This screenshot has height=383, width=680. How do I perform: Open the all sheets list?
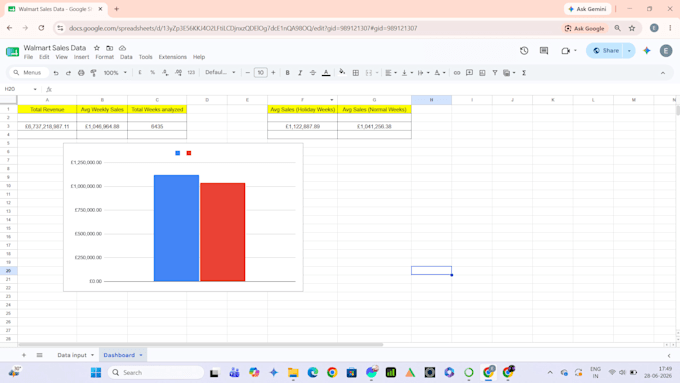tap(39, 355)
